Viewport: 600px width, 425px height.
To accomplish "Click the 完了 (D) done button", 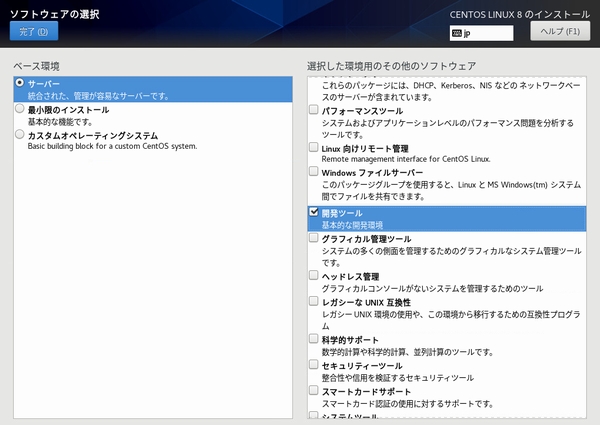I will point(34,31).
